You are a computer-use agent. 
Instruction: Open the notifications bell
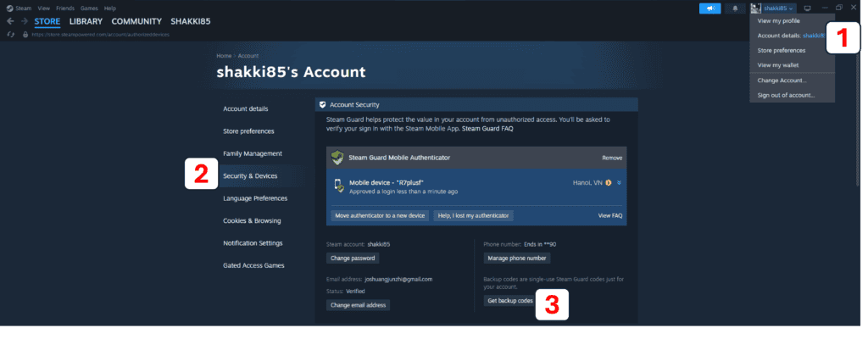735,8
